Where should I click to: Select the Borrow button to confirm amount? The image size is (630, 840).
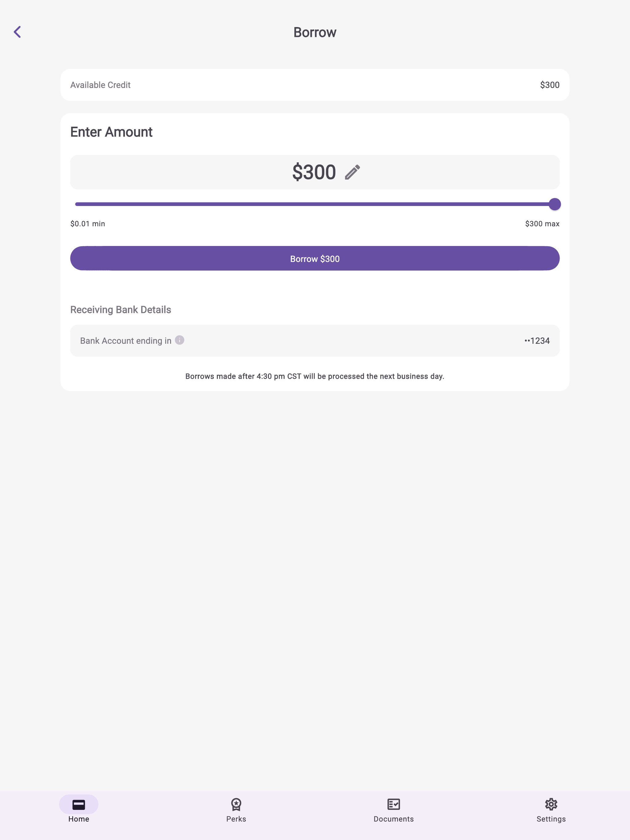pos(315,258)
